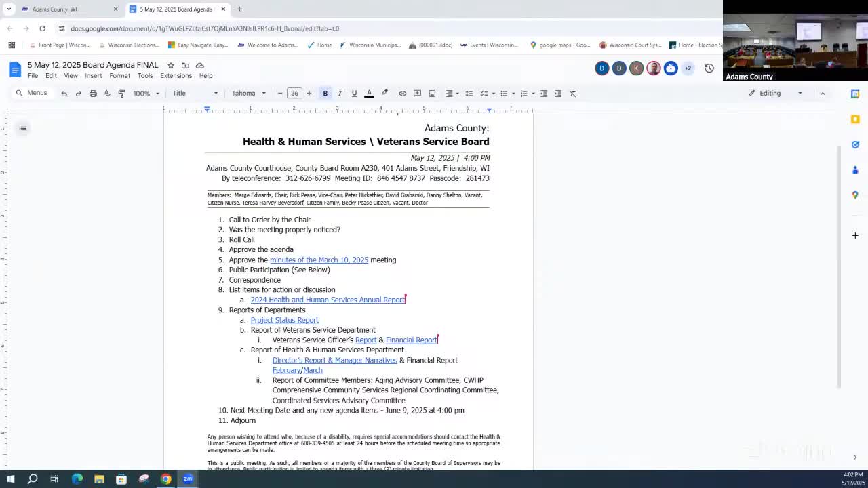The height and width of the screenshot is (488, 868).
Task: Click the insert image icon
Action: click(431, 94)
